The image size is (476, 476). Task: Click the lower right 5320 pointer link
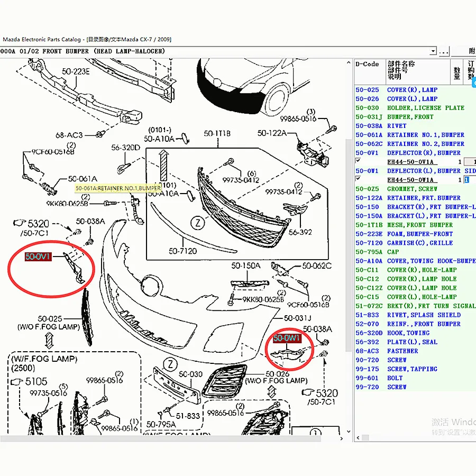tap(320, 397)
